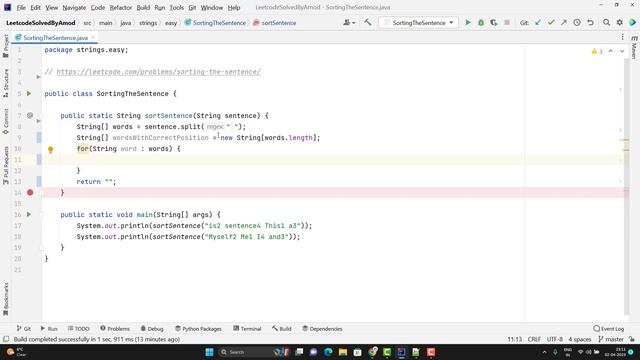
Task: Collapse the comment fold arrow near line 3
Action: click(38, 77)
